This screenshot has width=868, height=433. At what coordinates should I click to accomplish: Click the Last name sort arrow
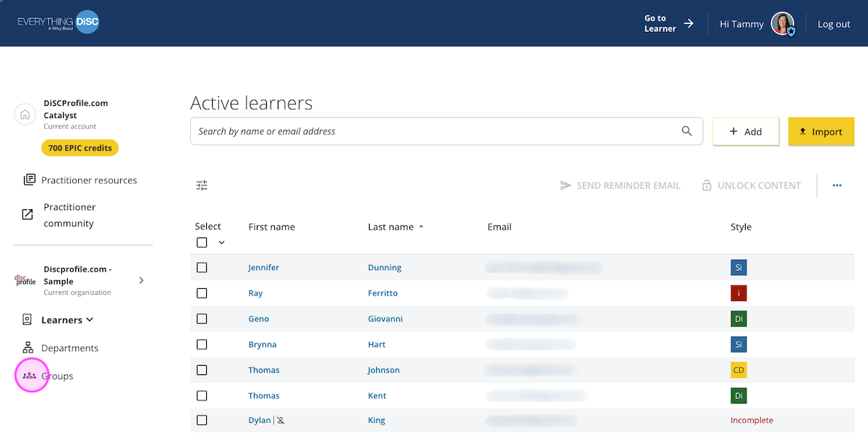(421, 227)
